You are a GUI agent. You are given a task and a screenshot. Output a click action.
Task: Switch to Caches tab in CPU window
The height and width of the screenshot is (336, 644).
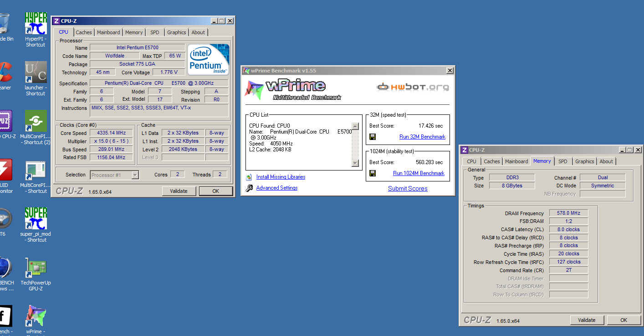[84, 32]
